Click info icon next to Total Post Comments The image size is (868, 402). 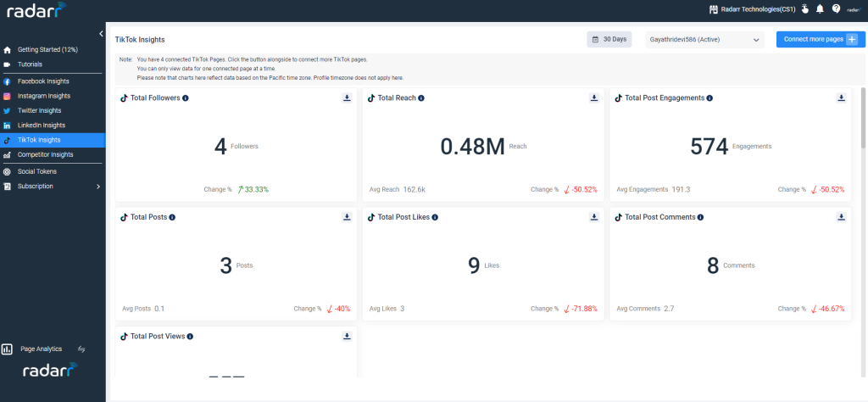701,217
